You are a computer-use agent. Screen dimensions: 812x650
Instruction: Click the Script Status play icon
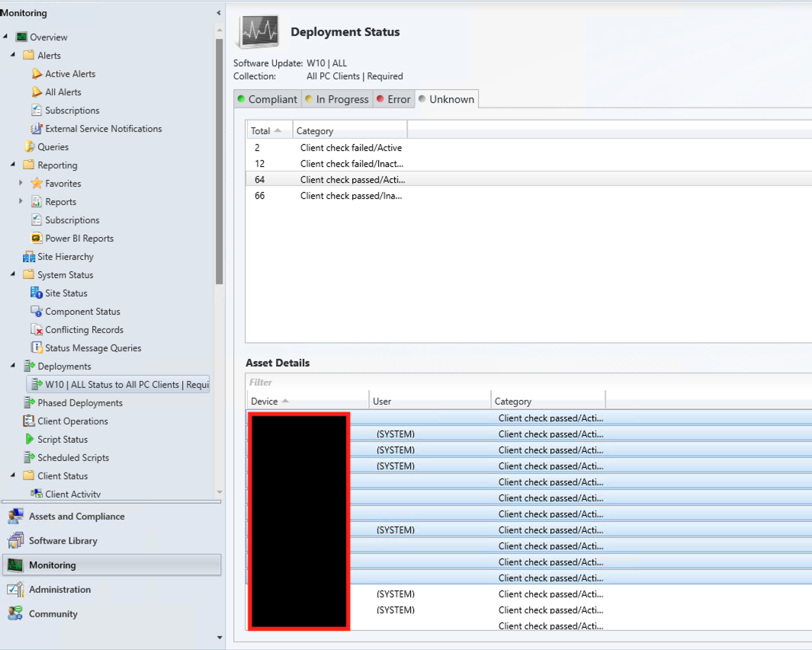(x=29, y=440)
